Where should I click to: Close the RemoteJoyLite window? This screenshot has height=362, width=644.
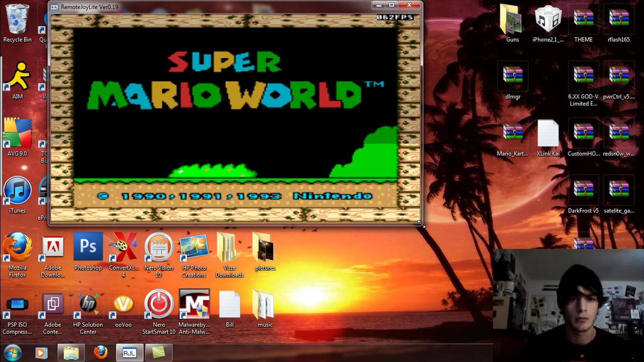[410, 5]
